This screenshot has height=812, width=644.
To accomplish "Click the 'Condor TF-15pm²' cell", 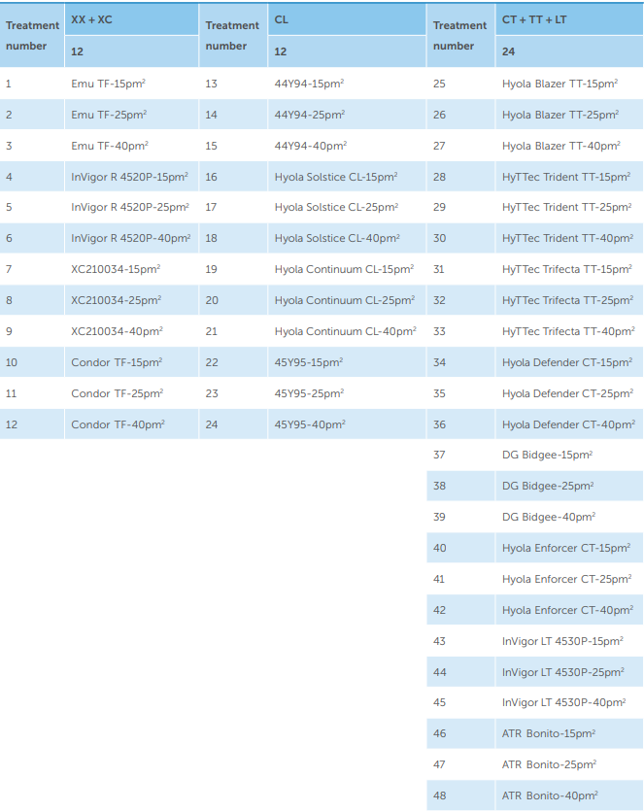I will pos(131,362).
